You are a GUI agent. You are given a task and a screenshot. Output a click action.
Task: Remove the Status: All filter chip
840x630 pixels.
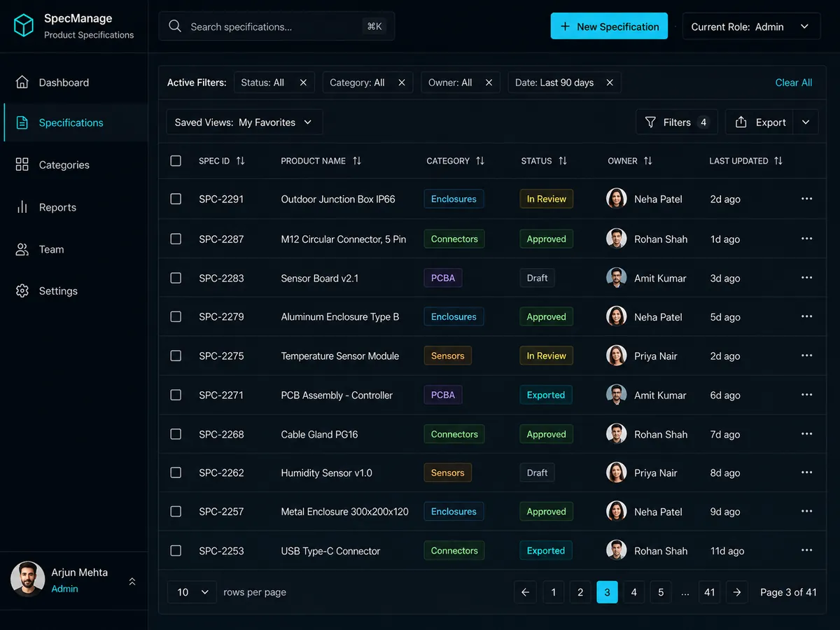click(x=303, y=83)
